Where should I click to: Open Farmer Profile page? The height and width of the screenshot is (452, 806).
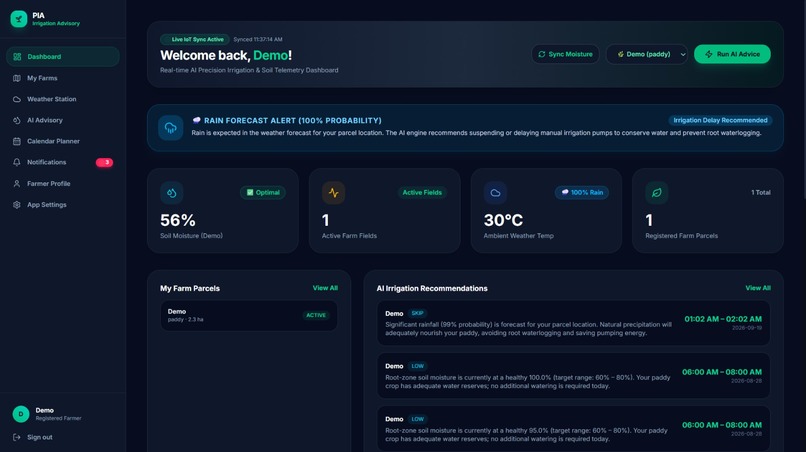click(x=63, y=184)
